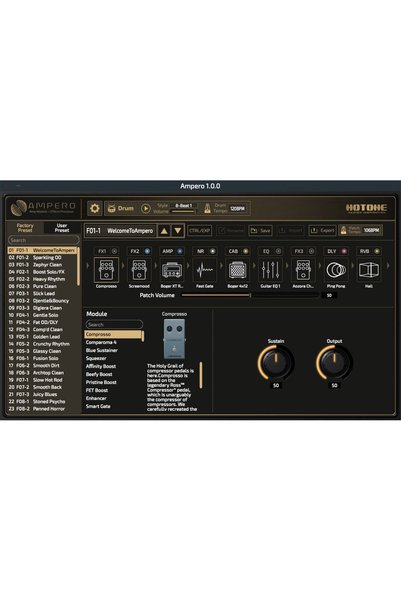This screenshot has width=401, height=601.
Task: Click the Drum machine icon
Action: click(112, 209)
